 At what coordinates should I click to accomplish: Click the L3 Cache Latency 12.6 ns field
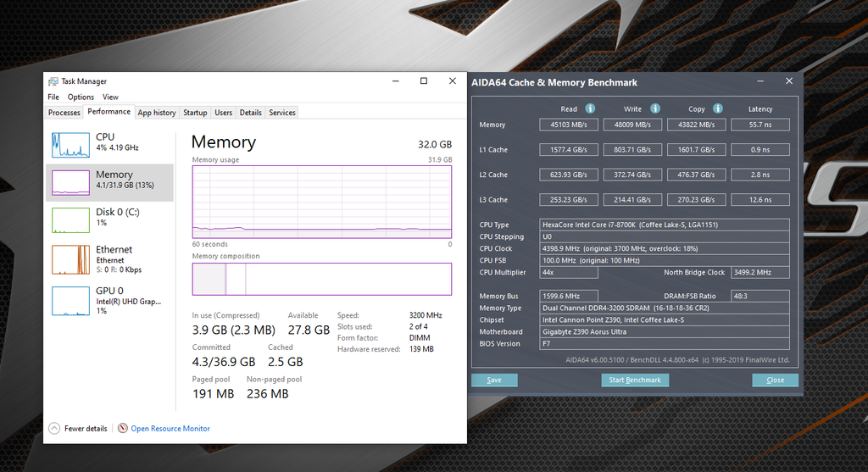point(760,200)
